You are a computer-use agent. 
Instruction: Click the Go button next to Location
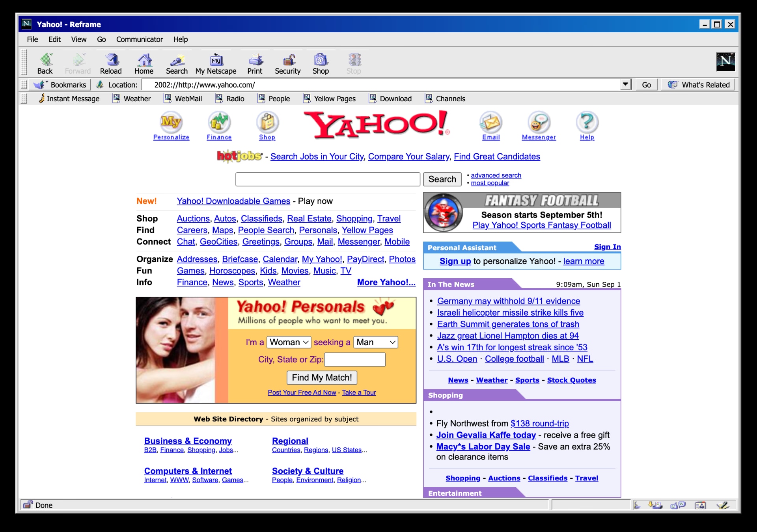(x=646, y=85)
